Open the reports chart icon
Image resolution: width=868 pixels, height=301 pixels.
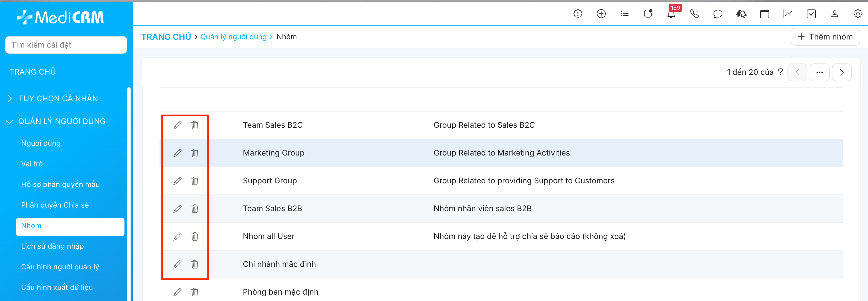pos(787,14)
